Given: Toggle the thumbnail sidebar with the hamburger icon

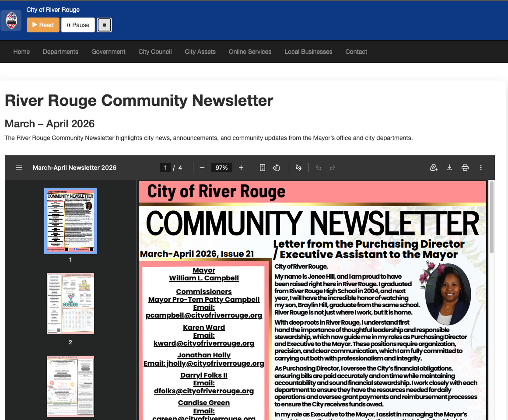Looking at the screenshot, I should 18,168.
